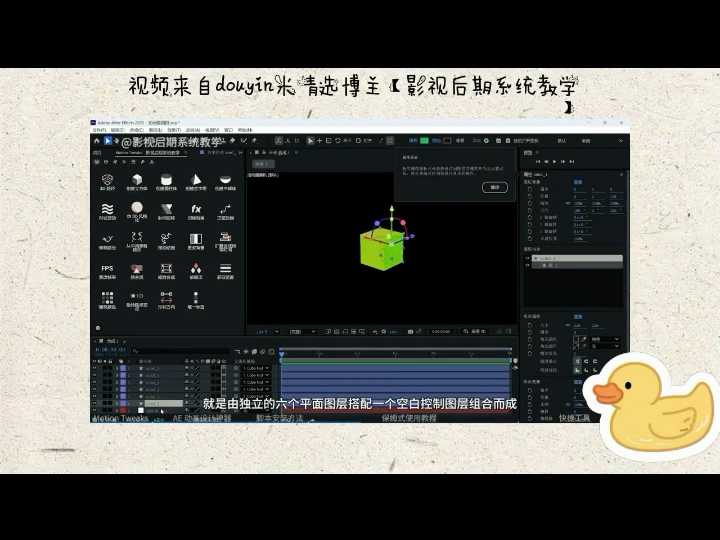
Task: Click the dotted grid script icon
Action: [107, 297]
